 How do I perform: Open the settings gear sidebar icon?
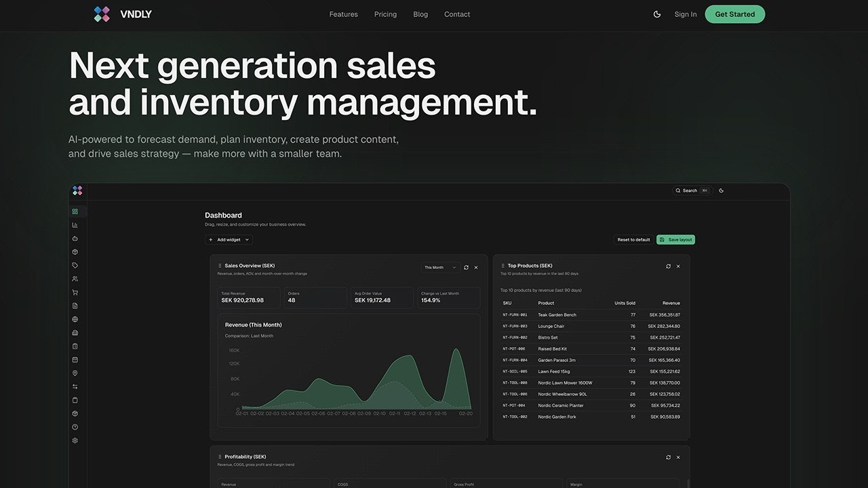point(75,441)
